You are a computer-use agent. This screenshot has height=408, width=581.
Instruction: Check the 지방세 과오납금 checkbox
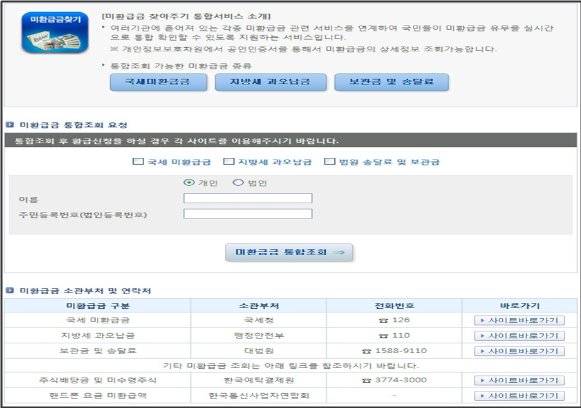229,162
